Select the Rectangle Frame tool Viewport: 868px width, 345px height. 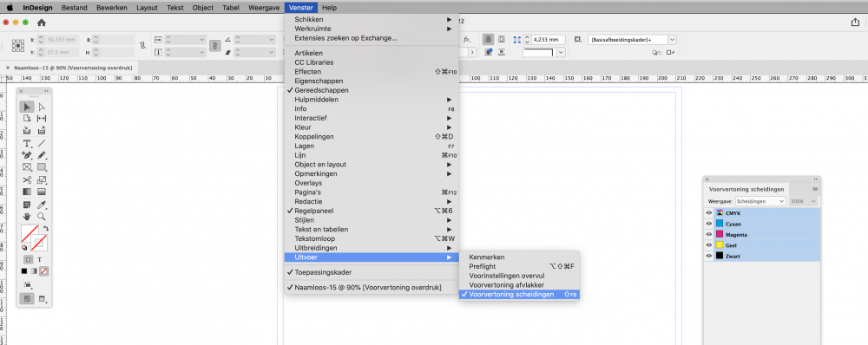coord(27,167)
